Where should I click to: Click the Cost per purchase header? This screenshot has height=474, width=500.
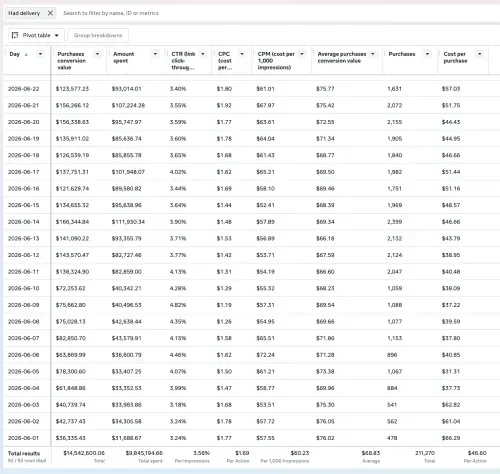(455, 57)
